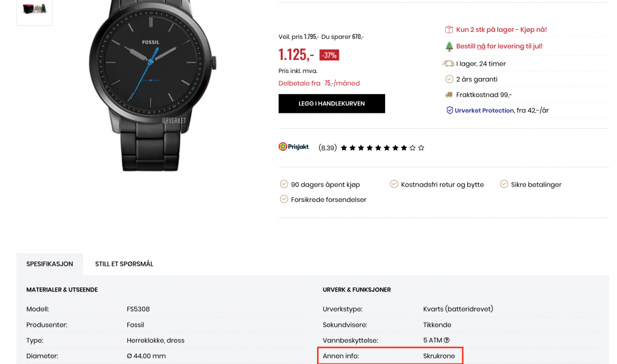This screenshot has height=364, width=617.
Task: Open the Urverket Protection link
Action: pyautogui.click(x=484, y=111)
